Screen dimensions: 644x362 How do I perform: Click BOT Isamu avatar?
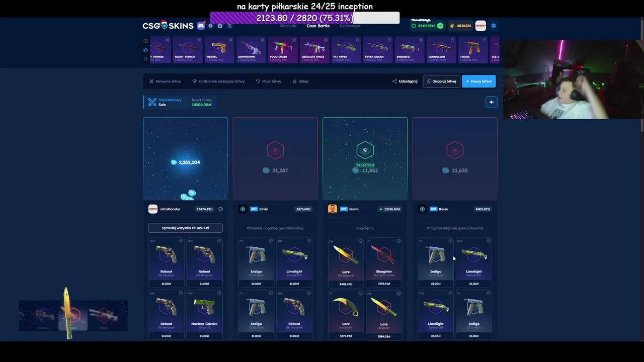click(333, 209)
